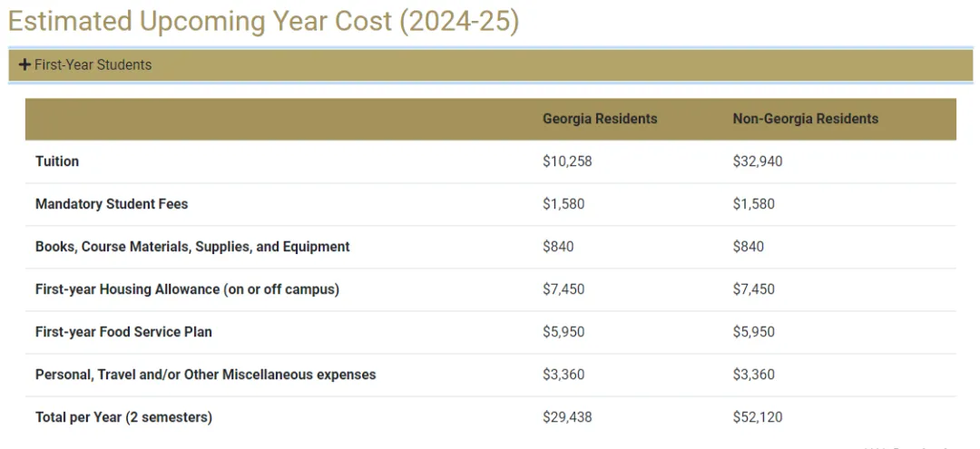Click the plus icon beside First-Year Students
This screenshot has width=980, height=449.
point(25,65)
